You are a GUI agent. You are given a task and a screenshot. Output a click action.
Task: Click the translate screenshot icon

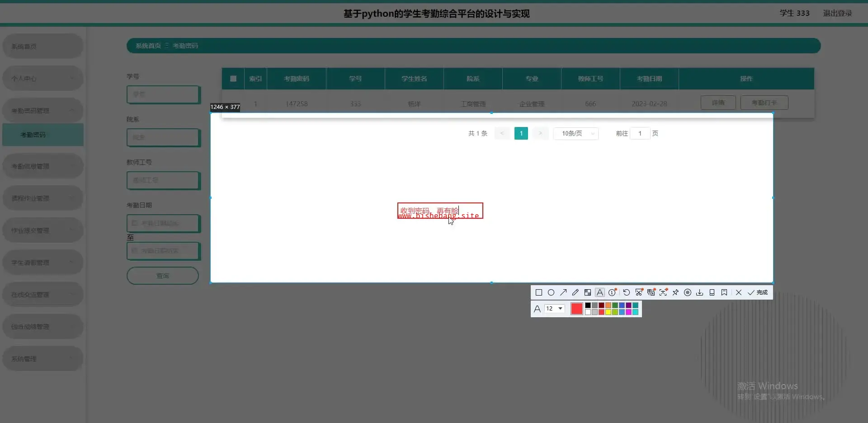651,292
